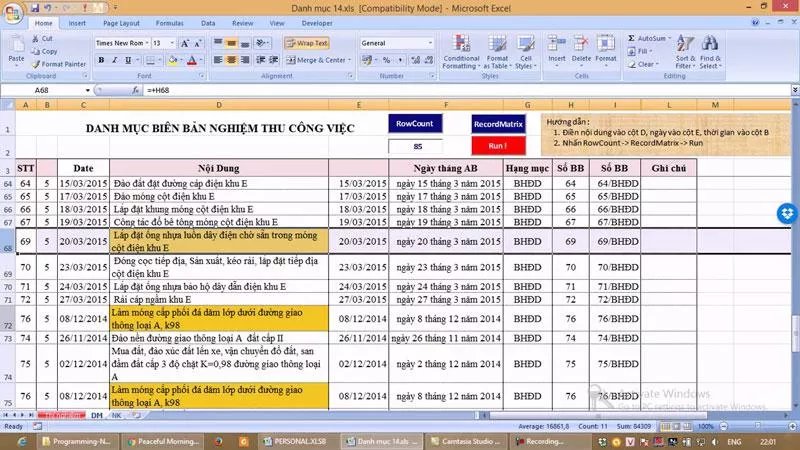Click the Undo icon in Quick Access

point(48,8)
